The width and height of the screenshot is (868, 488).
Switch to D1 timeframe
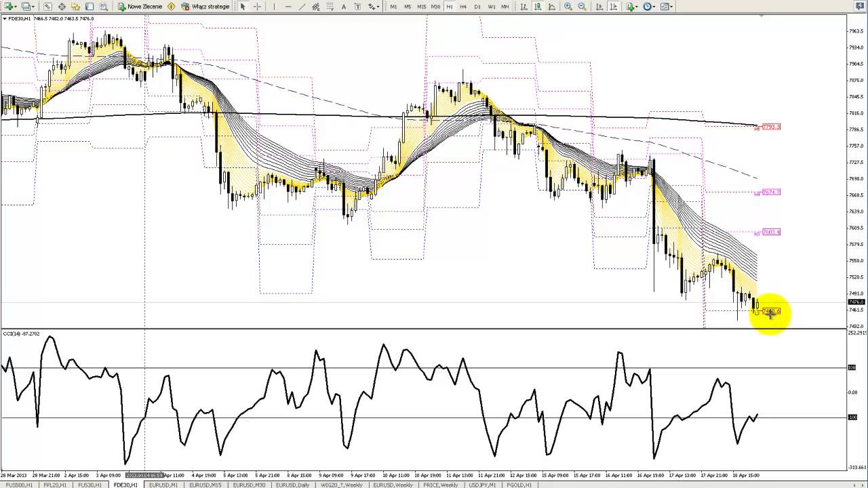tap(477, 6)
